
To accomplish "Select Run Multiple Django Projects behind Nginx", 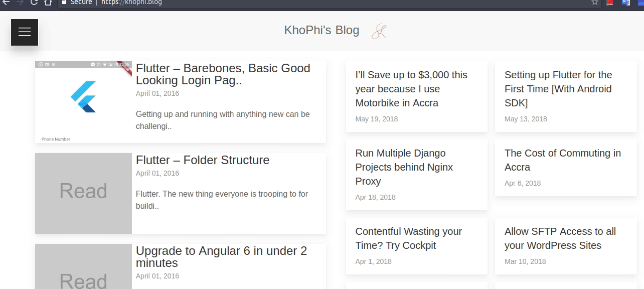I will pyautogui.click(x=404, y=167).
